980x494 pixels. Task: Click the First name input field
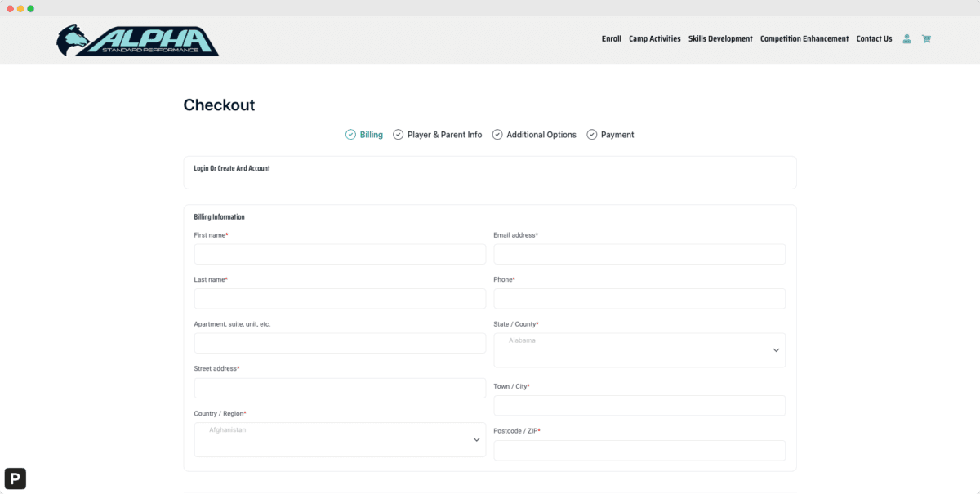coord(340,254)
